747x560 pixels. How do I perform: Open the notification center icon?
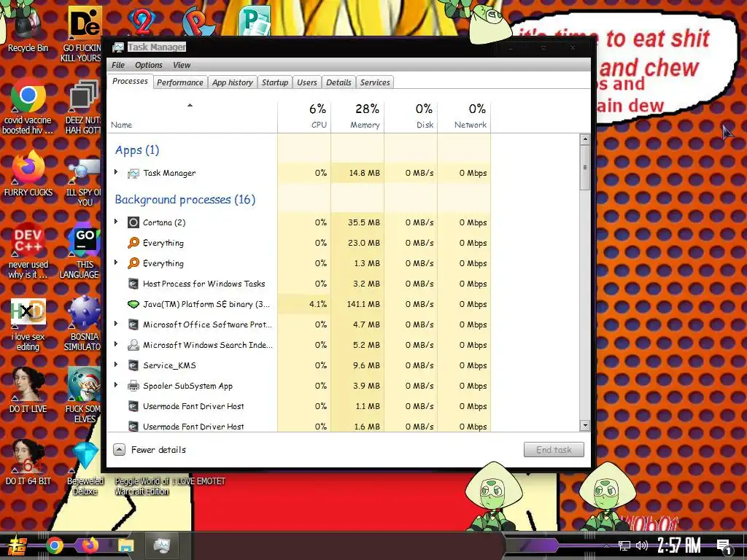pyautogui.click(x=724, y=547)
